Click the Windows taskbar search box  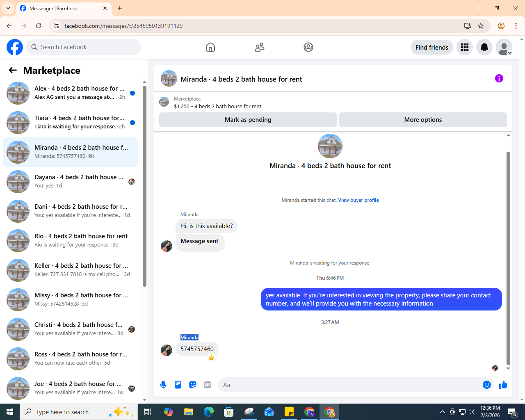79,412
